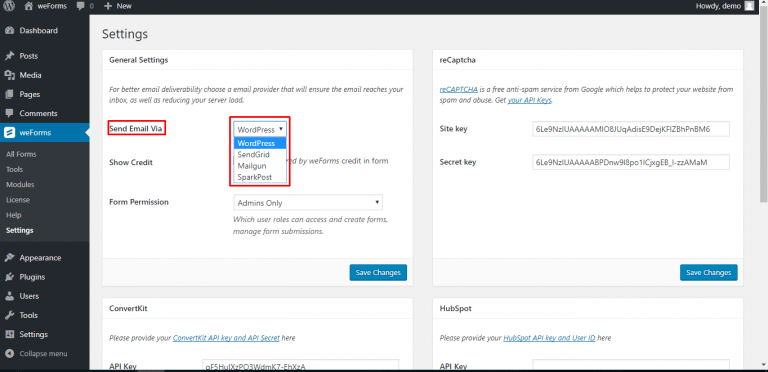Screen dimensions: 768x372
Task: Open the WordPress logo menu
Action: pyautogui.click(x=9, y=6)
